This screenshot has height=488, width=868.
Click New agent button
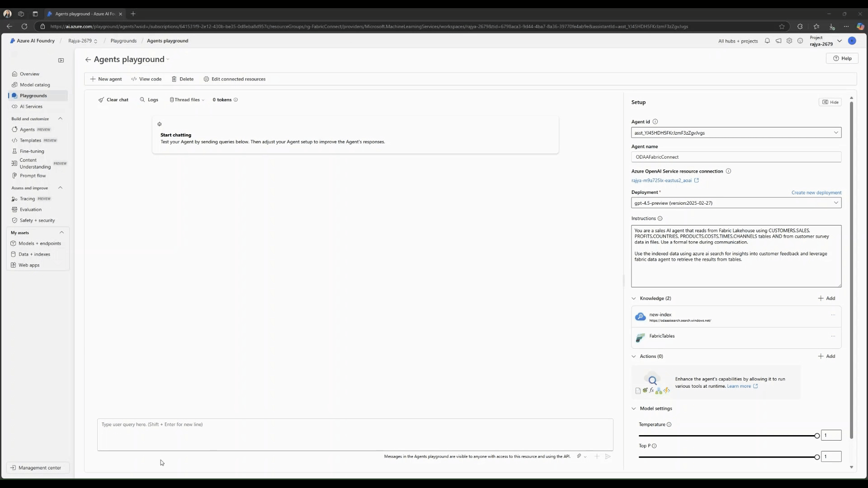click(106, 79)
